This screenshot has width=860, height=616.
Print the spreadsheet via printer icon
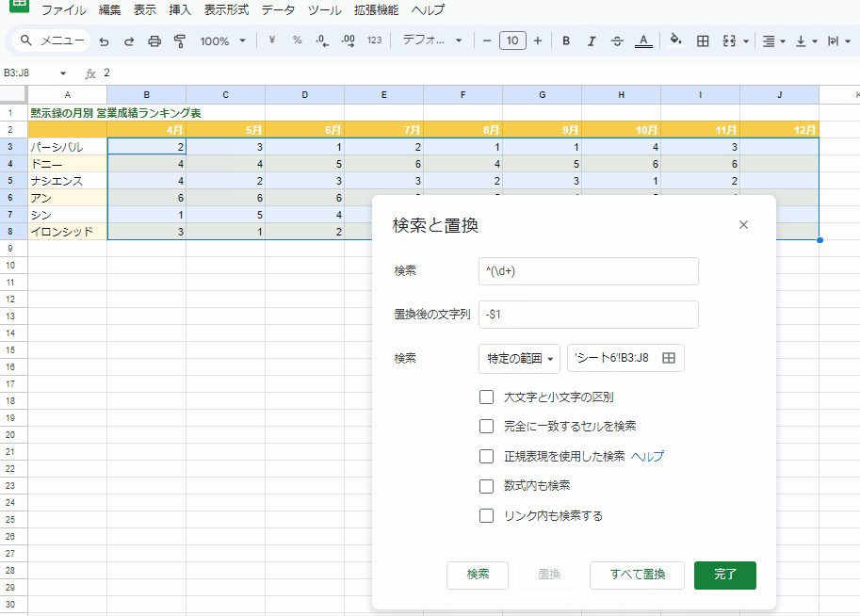pos(154,41)
